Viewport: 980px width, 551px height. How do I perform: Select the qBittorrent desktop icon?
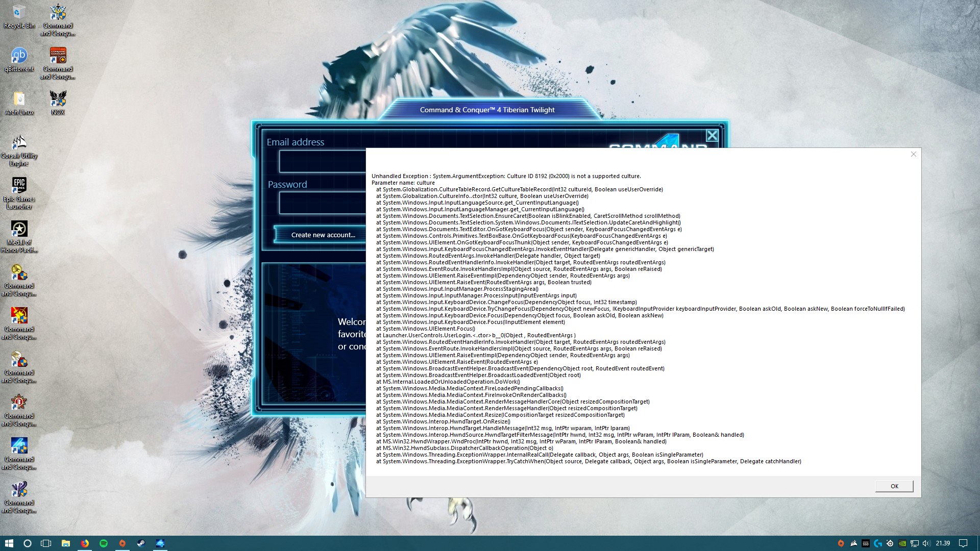(19, 59)
